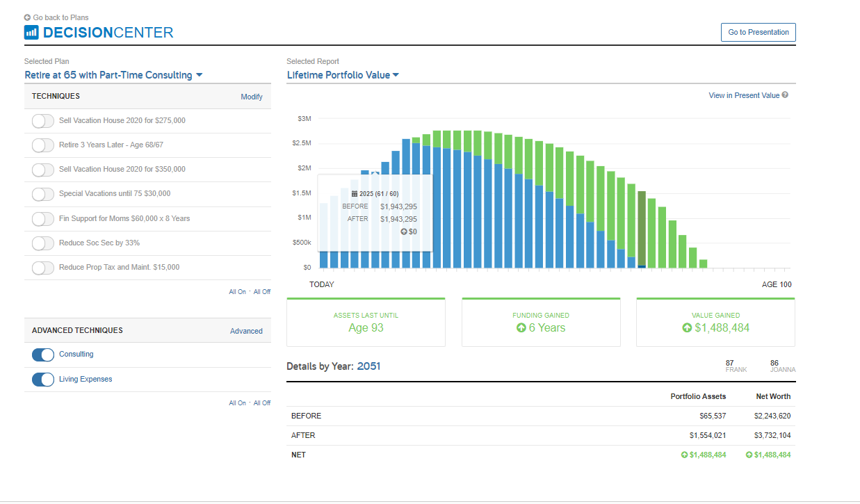
Task: Open the Go to Presentation view
Action: click(758, 32)
